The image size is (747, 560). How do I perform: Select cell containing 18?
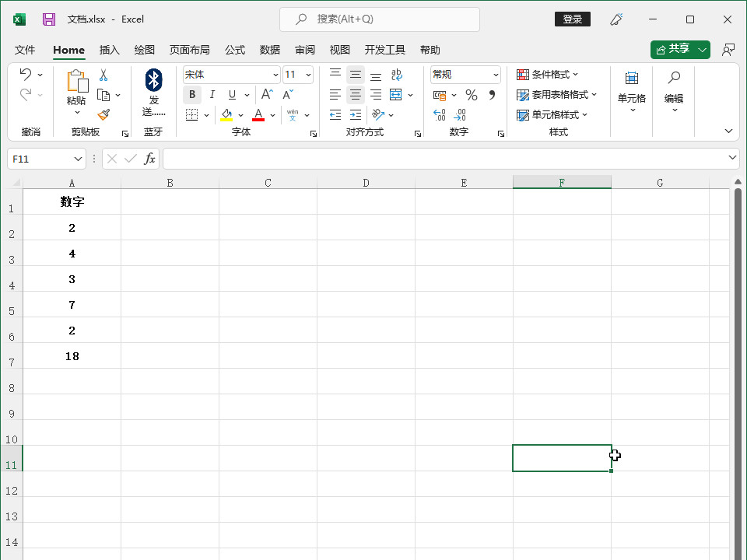pos(72,355)
